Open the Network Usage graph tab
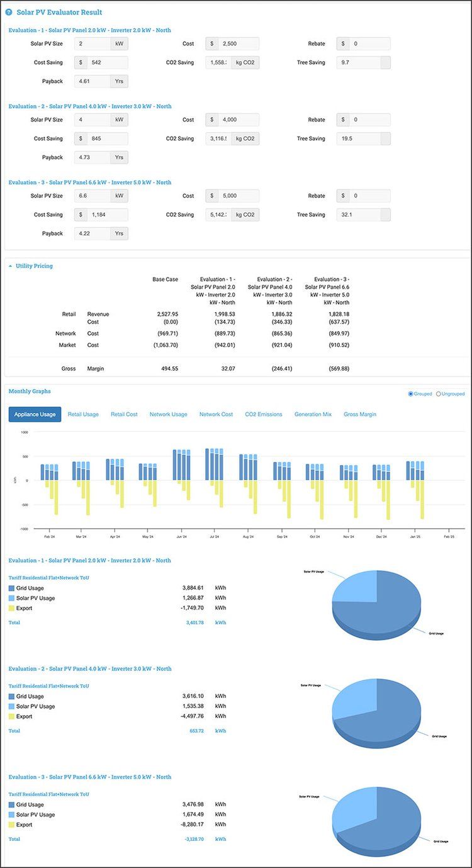This screenshot has width=472, height=868. click(168, 414)
